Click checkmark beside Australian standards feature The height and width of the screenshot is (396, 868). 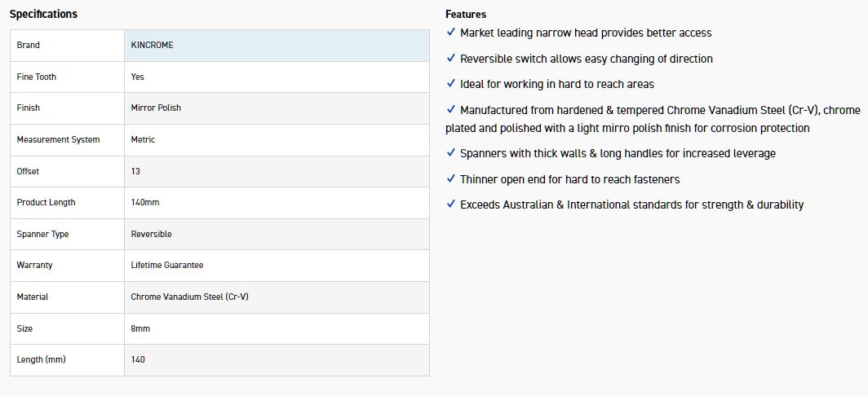pyautogui.click(x=451, y=204)
